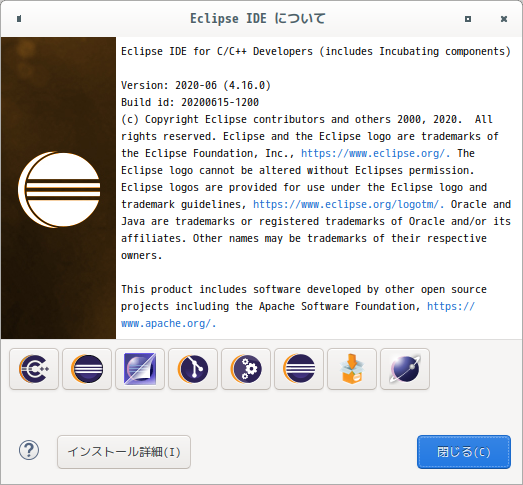Open the gears feature icon
Viewport: 523px width, 485px height.
pyautogui.click(x=246, y=369)
